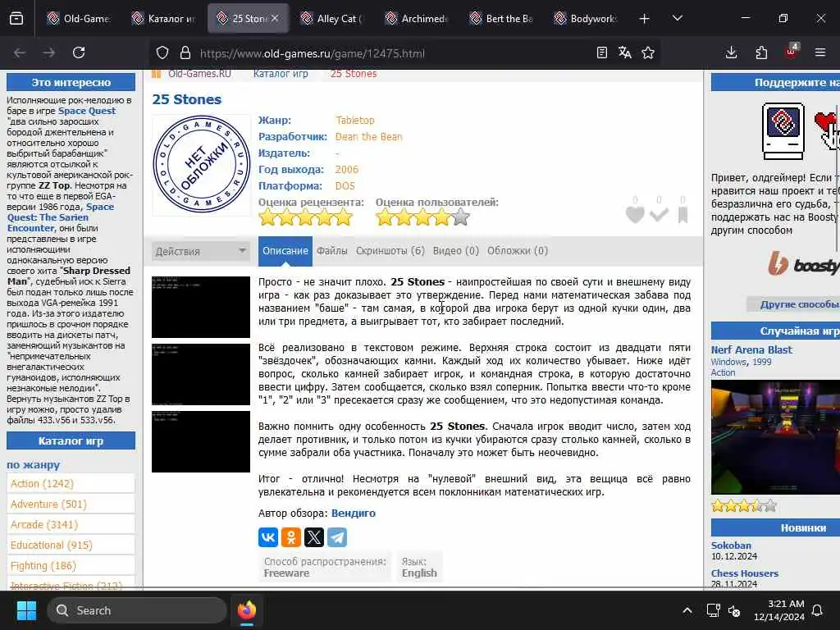Screen dimensions: 840x630
Task: Close the 25 Stones tab
Action: point(275,18)
